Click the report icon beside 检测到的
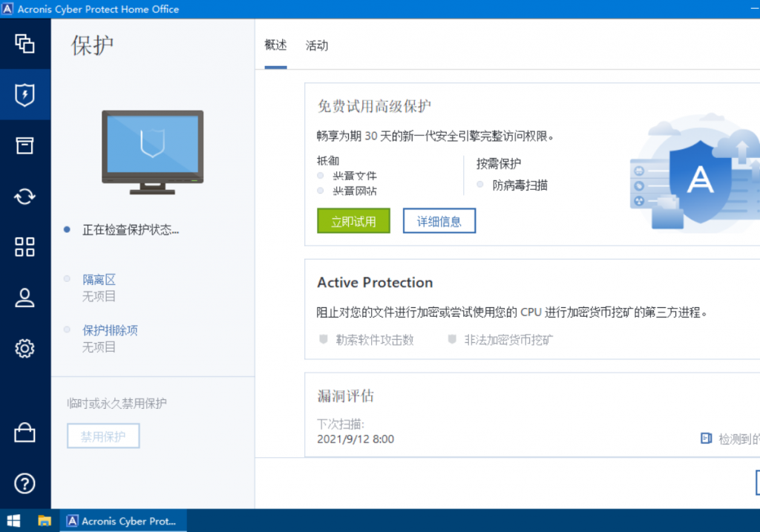 tap(707, 439)
